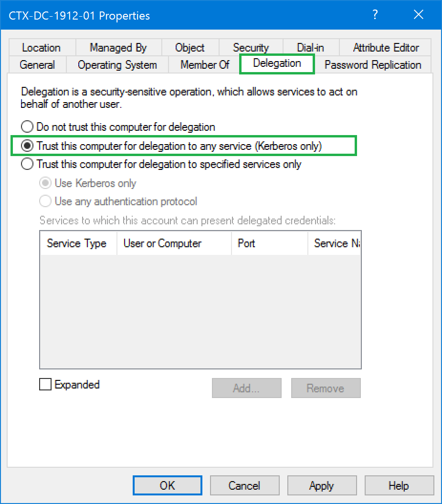Select delegation to specified services only

click(x=28, y=164)
